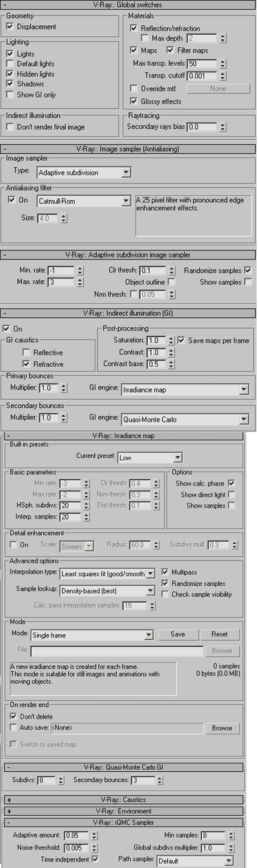This screenshot has height=868, width=258.
Task: Click the Save button in Mode section
Action: pyautogui.click(x=177, y=635)
